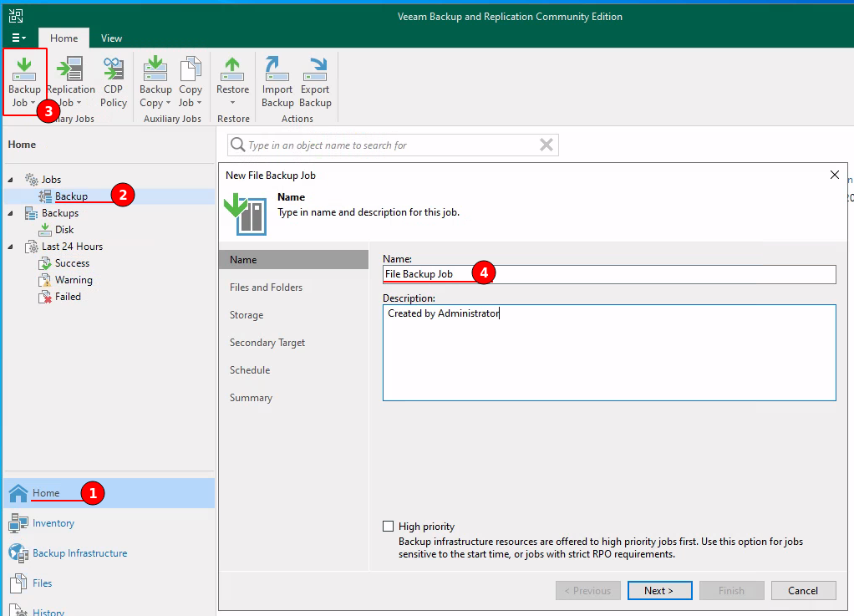Switch to the View ribbon tab
854x616 pixels.
coord(111,38)
